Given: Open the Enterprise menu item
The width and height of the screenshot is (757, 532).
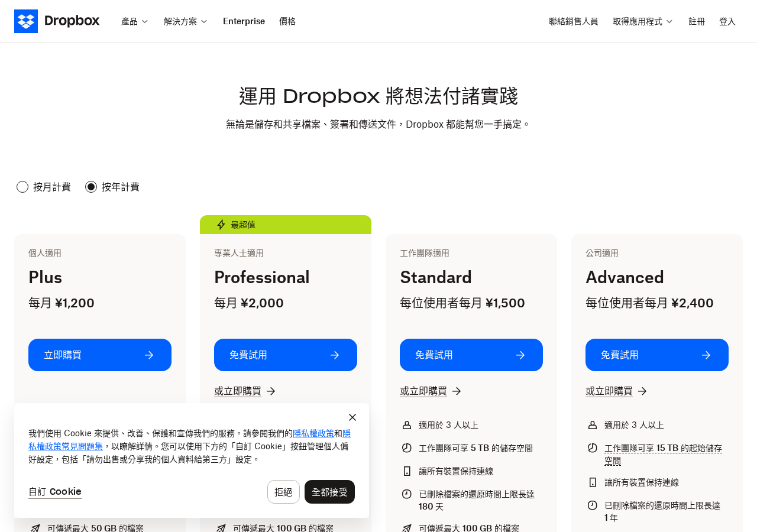Looking at the screenshot, I should (x=244, y=21).
